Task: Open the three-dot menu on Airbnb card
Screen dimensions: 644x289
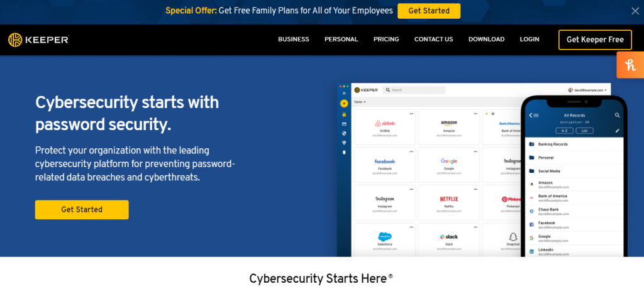Action: [411, 113]
